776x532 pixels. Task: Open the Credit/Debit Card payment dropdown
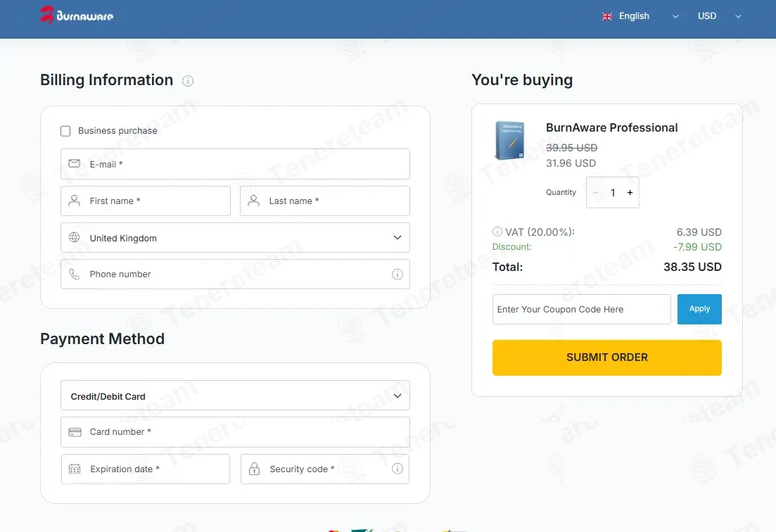coord(235,395)
